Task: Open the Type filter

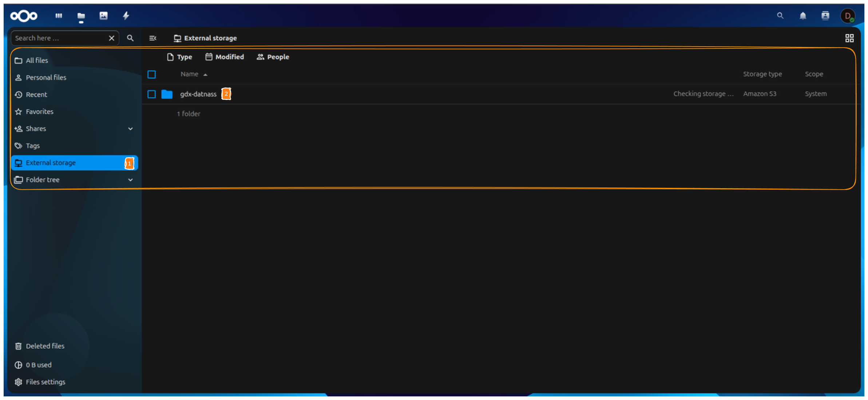Action: coord(180,57)
